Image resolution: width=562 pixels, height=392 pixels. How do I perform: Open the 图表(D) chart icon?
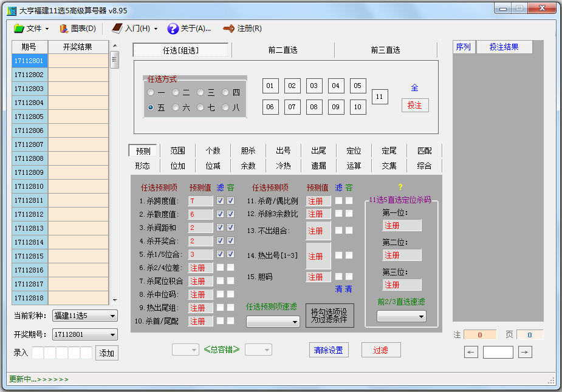click(x=64, y=29)
